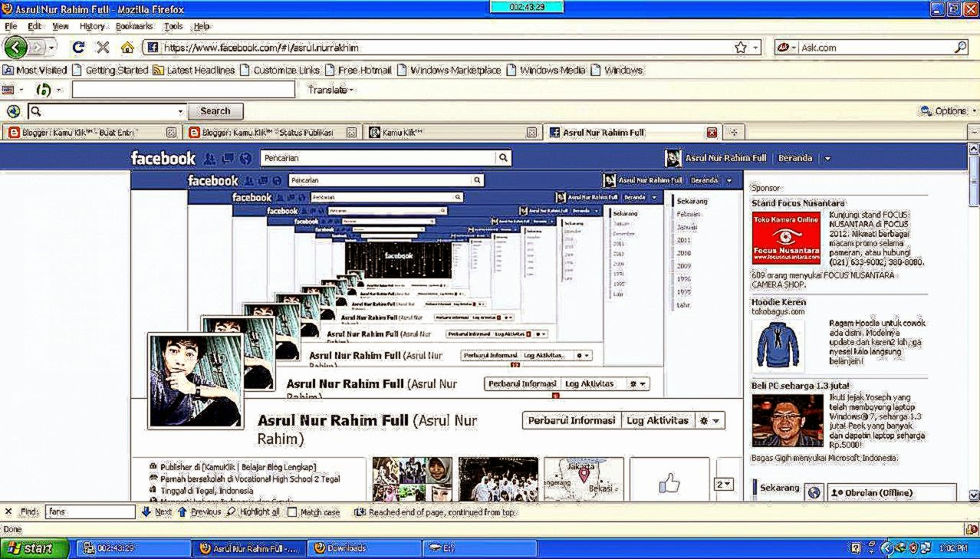Open a new tab with the plus button
The width and height of the screenshot is (980, 559).
pyautogui.click(x=733, y=133)
